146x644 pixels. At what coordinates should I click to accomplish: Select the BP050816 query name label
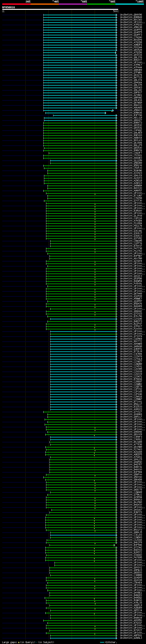point(8,8)
